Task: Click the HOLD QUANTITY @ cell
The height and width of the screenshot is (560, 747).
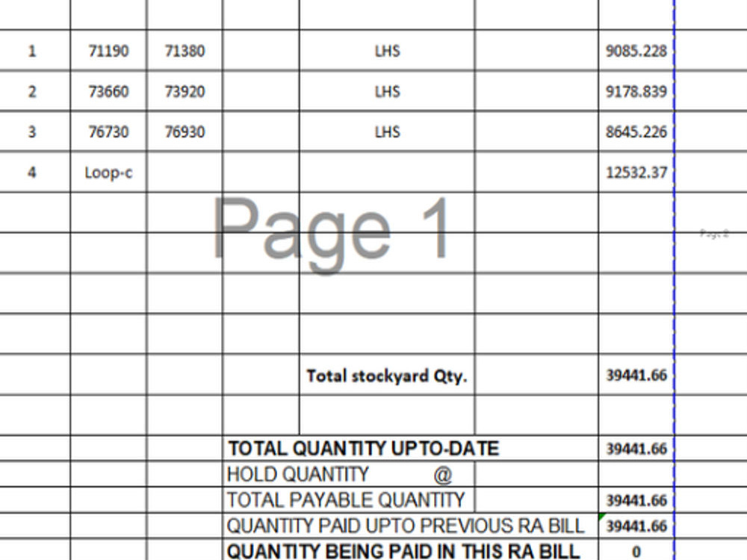Action: click(x=348, y=474)
